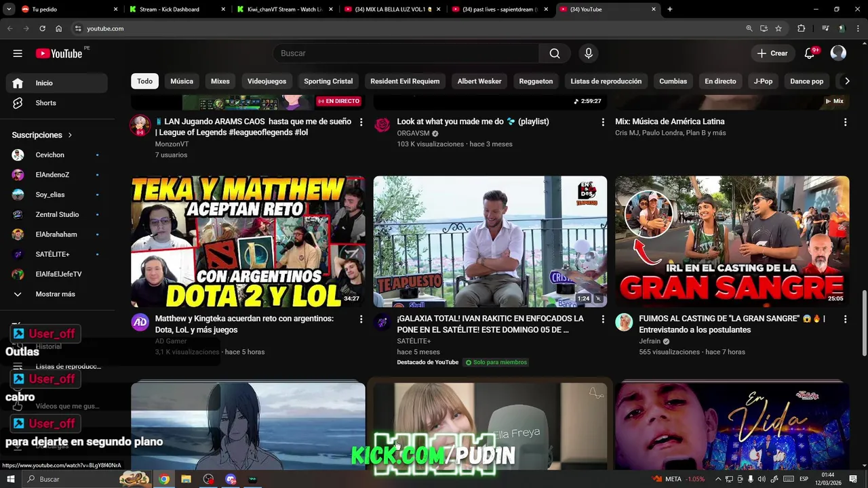Open File Explorer from taskbar
This screenshot has width=868, height=488.
click(186, 479)
